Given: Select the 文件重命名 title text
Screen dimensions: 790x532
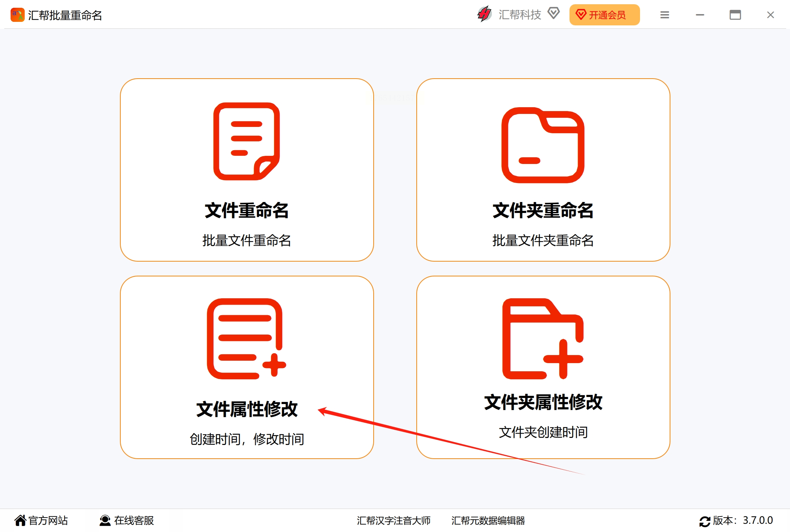Looking at the screenshot, I should (246, 210).
